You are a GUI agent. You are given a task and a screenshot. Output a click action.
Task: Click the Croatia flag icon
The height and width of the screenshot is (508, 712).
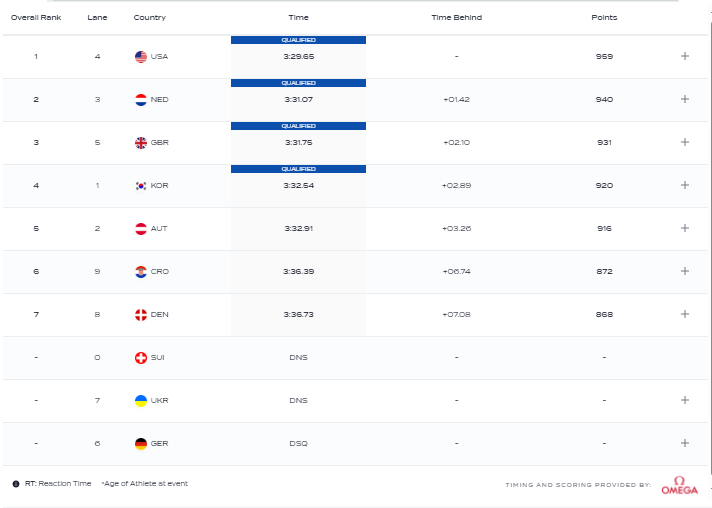click(141, 272)
